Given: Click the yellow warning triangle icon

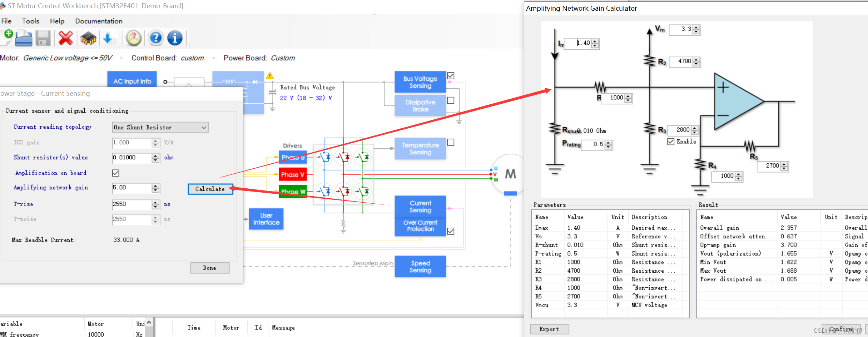Looking at the screenshot, I should (x=270, y=76).
